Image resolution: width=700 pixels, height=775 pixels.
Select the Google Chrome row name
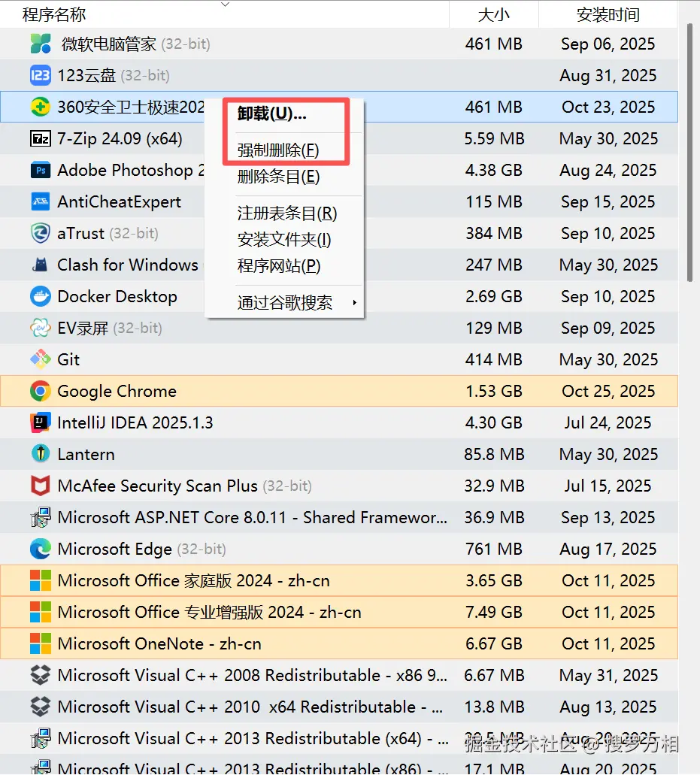(117, 391)
